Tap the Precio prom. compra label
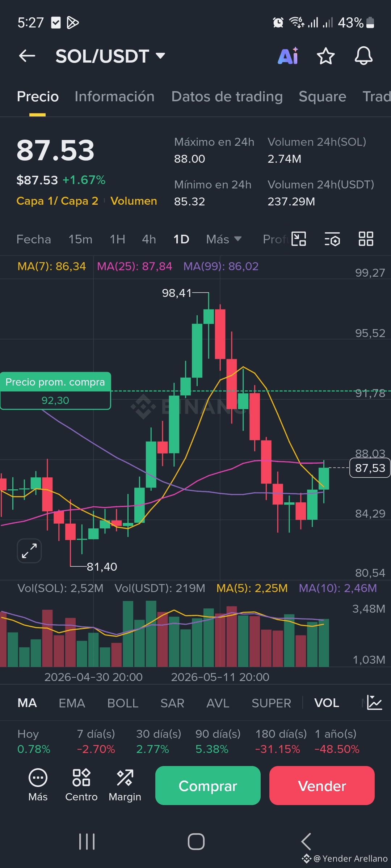 click(x=55, y=382)
